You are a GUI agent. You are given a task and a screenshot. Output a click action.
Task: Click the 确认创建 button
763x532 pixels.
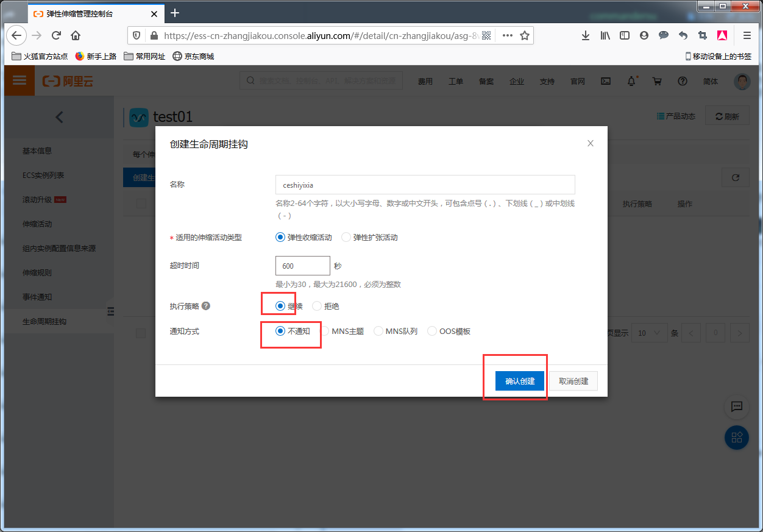click(x=519, y=381)
